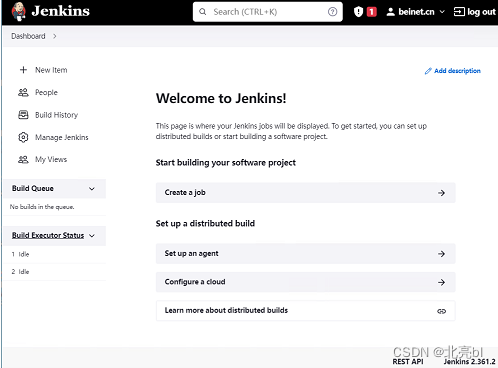
Task: Open the People page
Action: pyautogui.click(x=46, y=92)
